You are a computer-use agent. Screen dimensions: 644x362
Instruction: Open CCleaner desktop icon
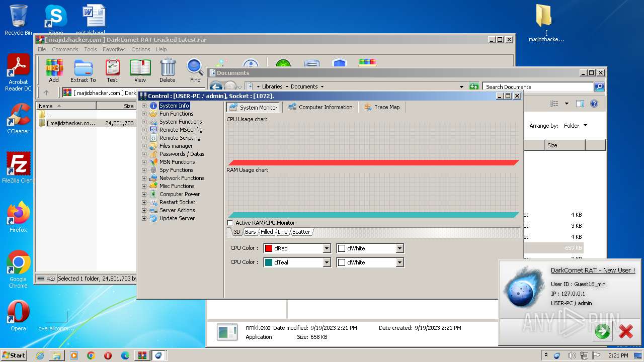18,119
